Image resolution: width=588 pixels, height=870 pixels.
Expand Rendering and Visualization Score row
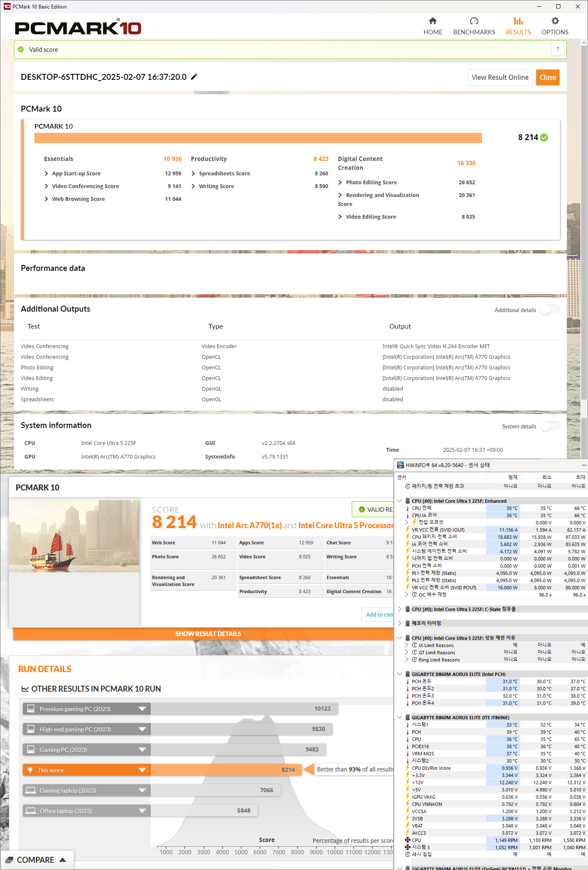[340, 195]
